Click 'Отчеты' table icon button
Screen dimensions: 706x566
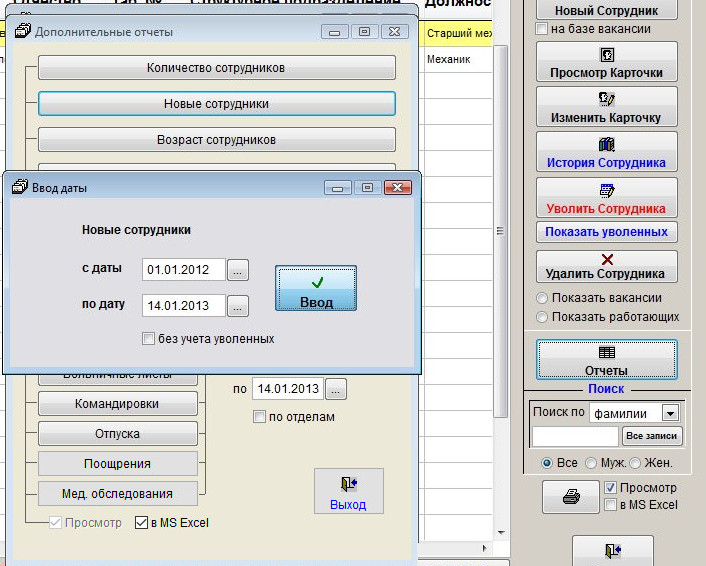coord(606,359)
